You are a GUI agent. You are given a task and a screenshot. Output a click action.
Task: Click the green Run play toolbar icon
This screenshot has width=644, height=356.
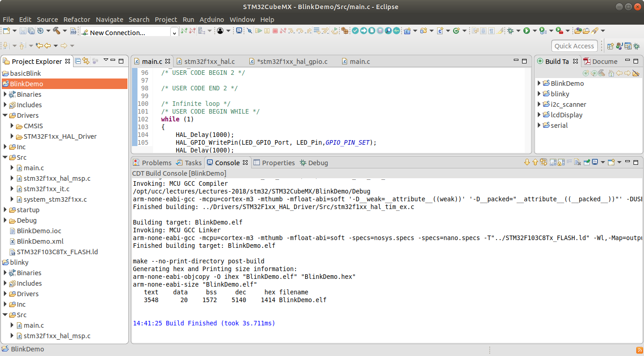526,31
